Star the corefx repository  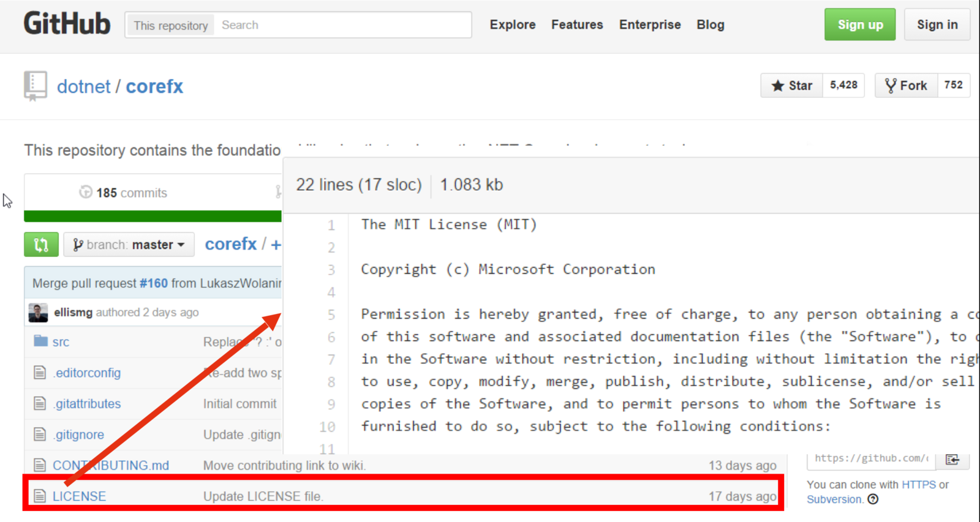792,86
